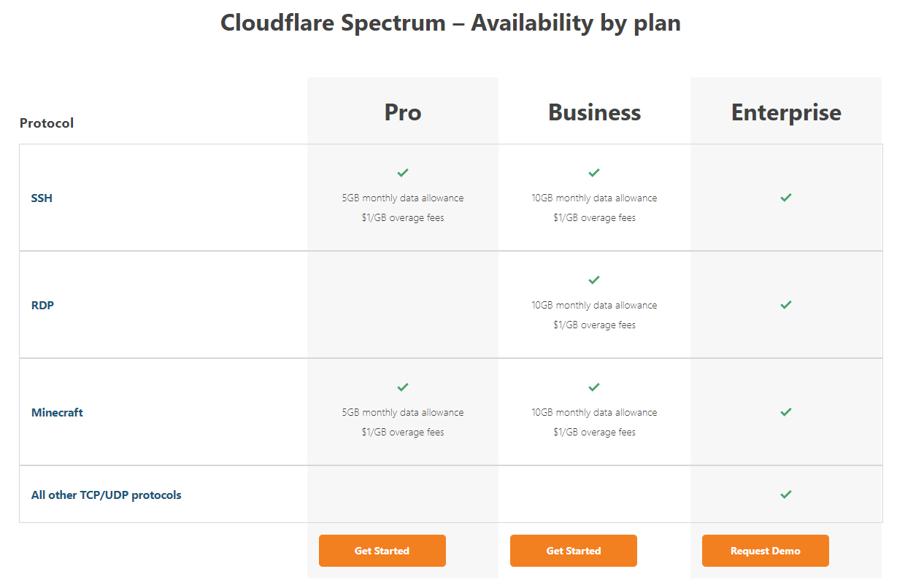The image size is (924, 585).
Task: Click the Minecraft checkmark under Business
Action: 594,387
